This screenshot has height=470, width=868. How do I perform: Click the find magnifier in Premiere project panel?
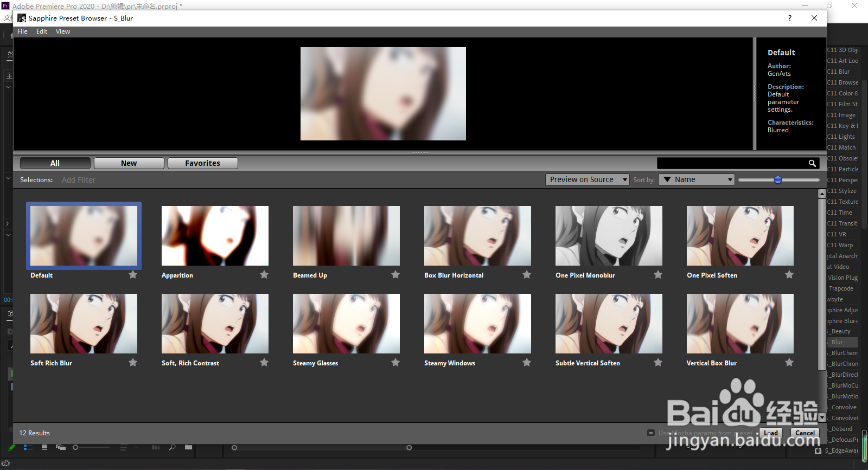click(173, 448)
